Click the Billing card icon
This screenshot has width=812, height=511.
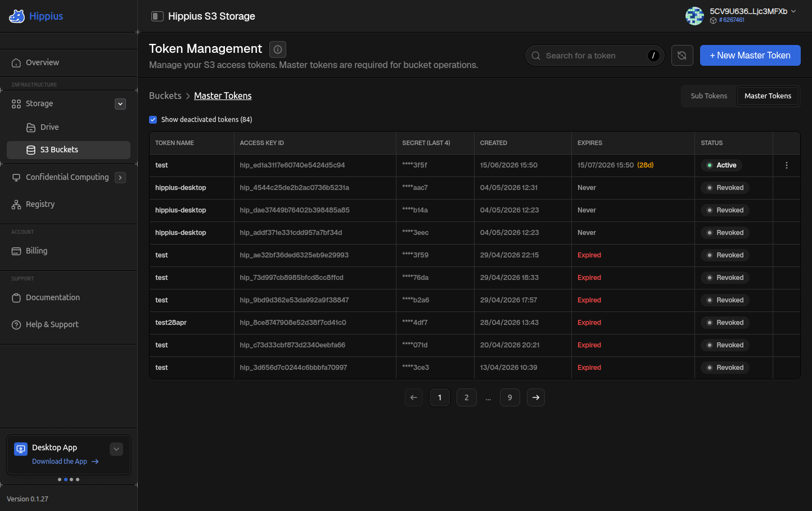(16, 251)
